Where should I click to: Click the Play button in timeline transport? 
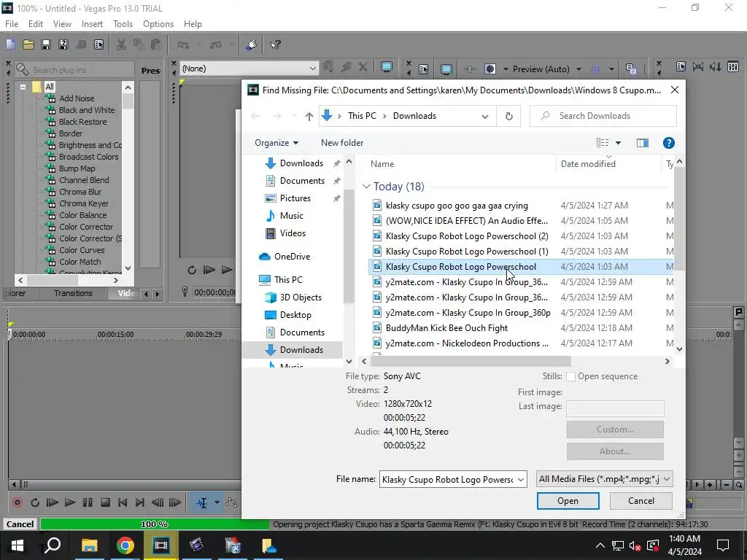coord(70,502)
